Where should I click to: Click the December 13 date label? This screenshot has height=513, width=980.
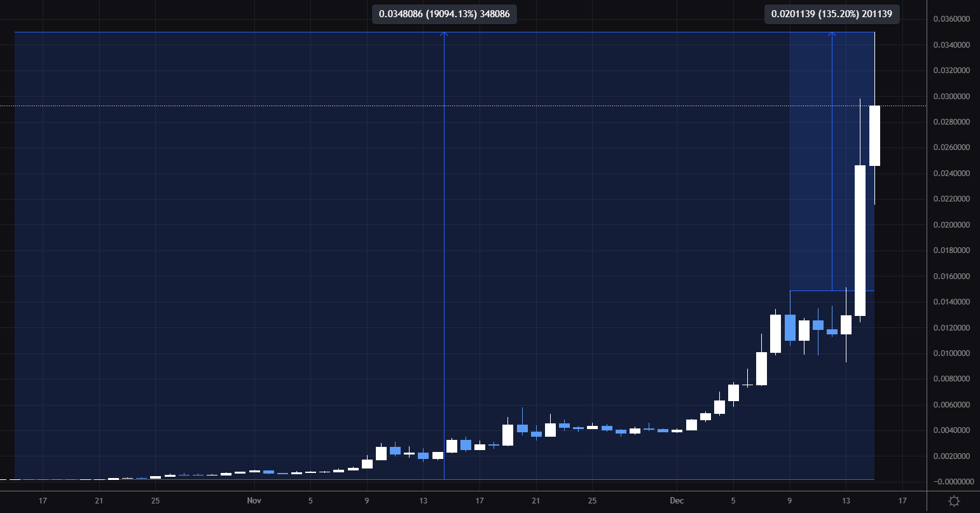coord(846,501)
